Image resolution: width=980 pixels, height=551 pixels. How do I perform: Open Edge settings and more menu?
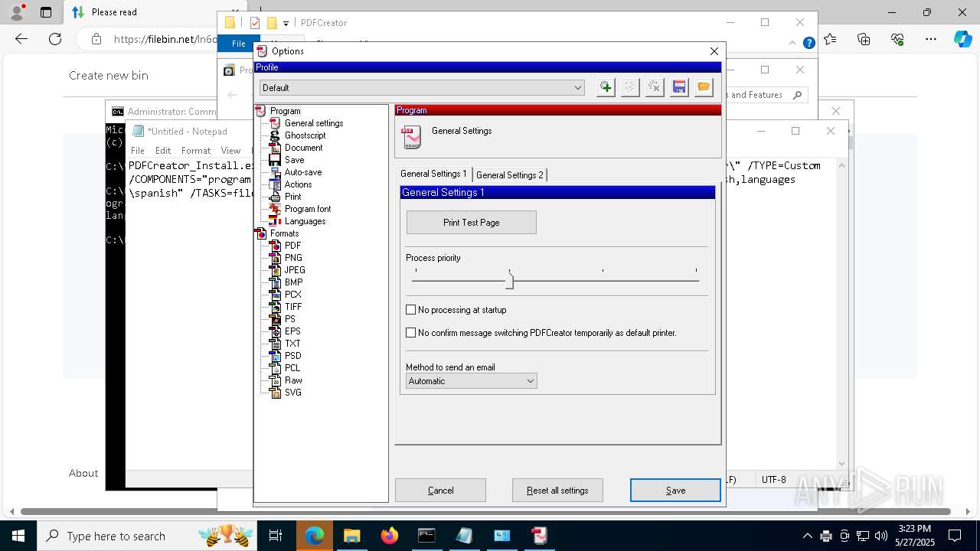pyautogui.click(x=931, y=39)
